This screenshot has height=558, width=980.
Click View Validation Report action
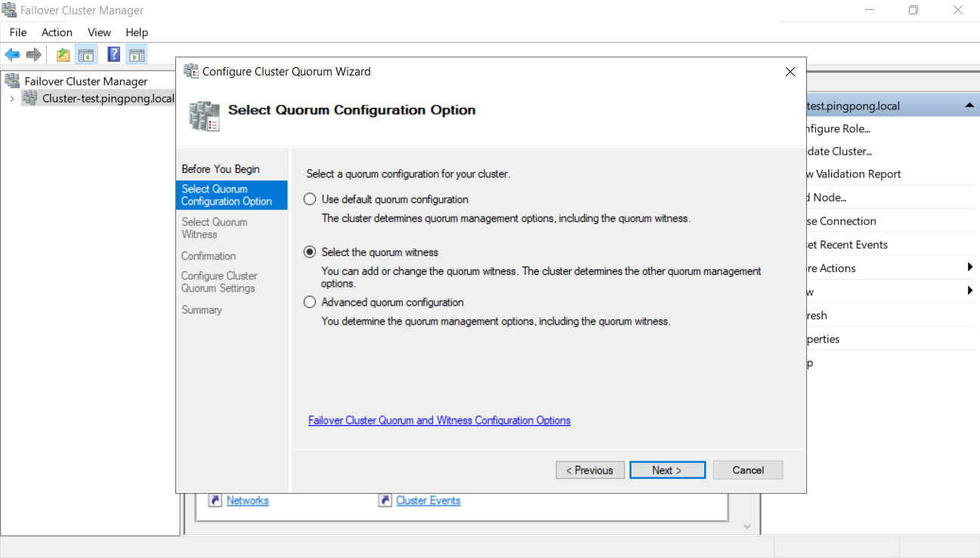[x=854, y=174]
